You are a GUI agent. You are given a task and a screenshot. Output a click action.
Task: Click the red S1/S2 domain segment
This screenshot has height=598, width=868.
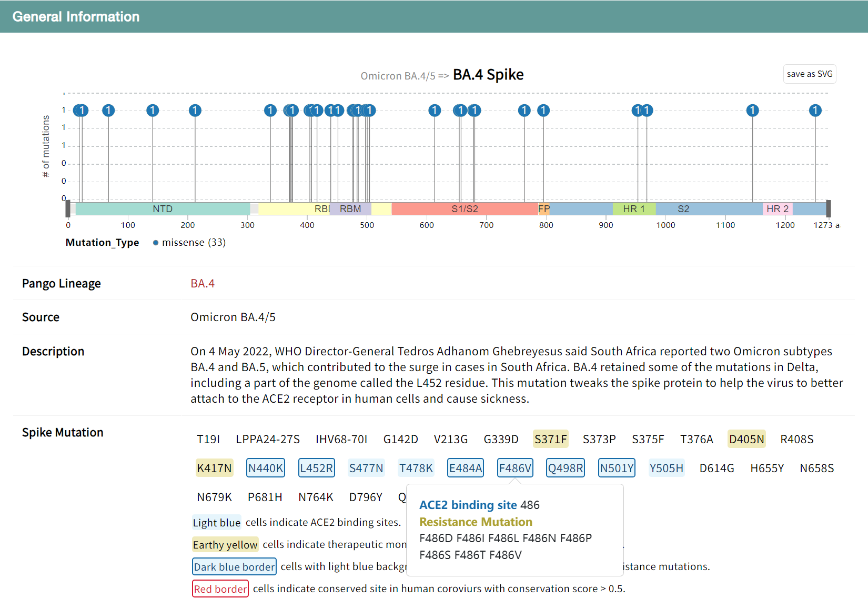pyautogui.click(x=465, y=209)
